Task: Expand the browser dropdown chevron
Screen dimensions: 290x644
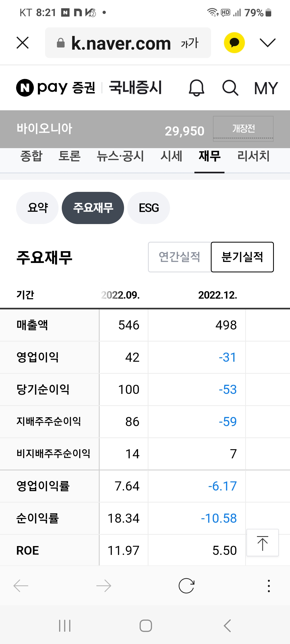Action: (x=267, y=43)
